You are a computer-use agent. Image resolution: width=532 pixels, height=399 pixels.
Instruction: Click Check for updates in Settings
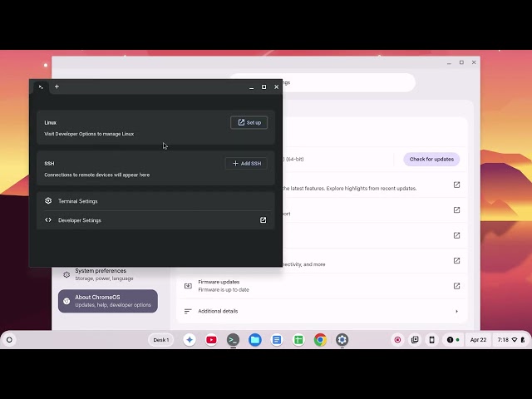pos(431,159)
